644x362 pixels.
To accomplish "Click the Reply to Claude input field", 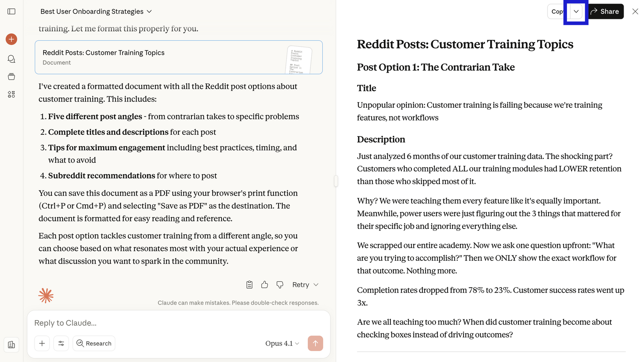I will click(x=178, y=323).
